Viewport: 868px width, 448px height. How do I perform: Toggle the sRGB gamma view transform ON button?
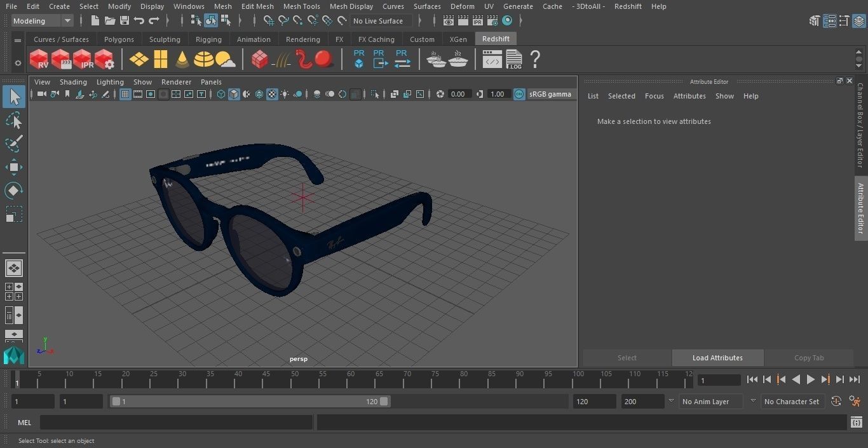tap(519, 94)
